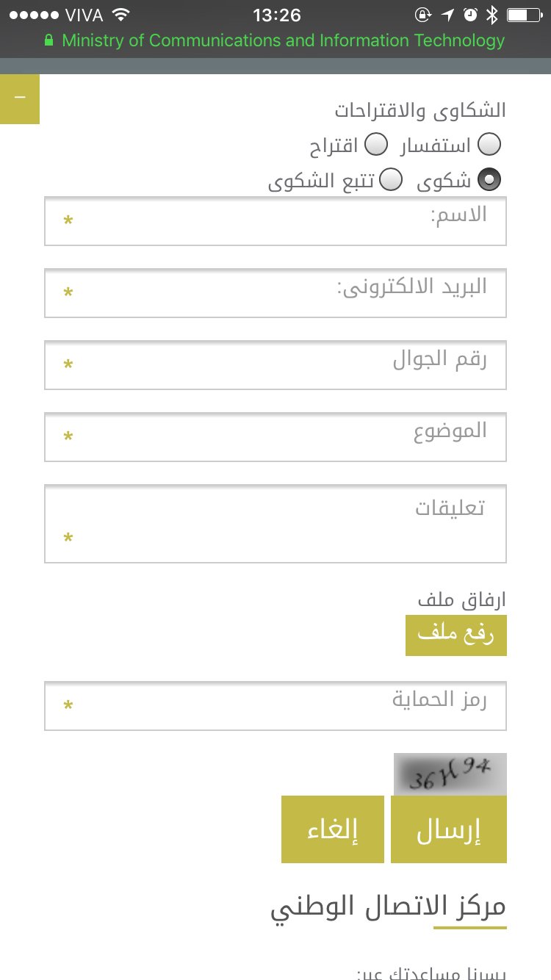Click the تعليقات comments text area
551x980 pixels.
(275, 524)
